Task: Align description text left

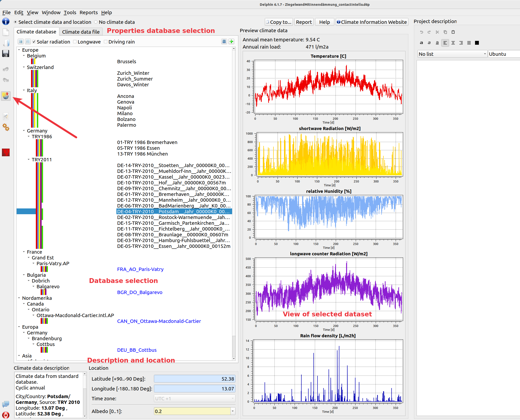Action: tap(445, 43)
